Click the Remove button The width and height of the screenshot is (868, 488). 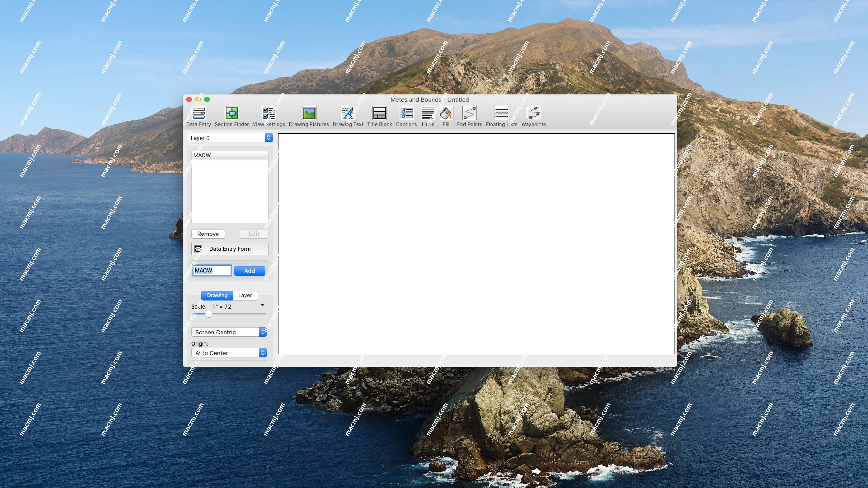(x=208, y=233)
